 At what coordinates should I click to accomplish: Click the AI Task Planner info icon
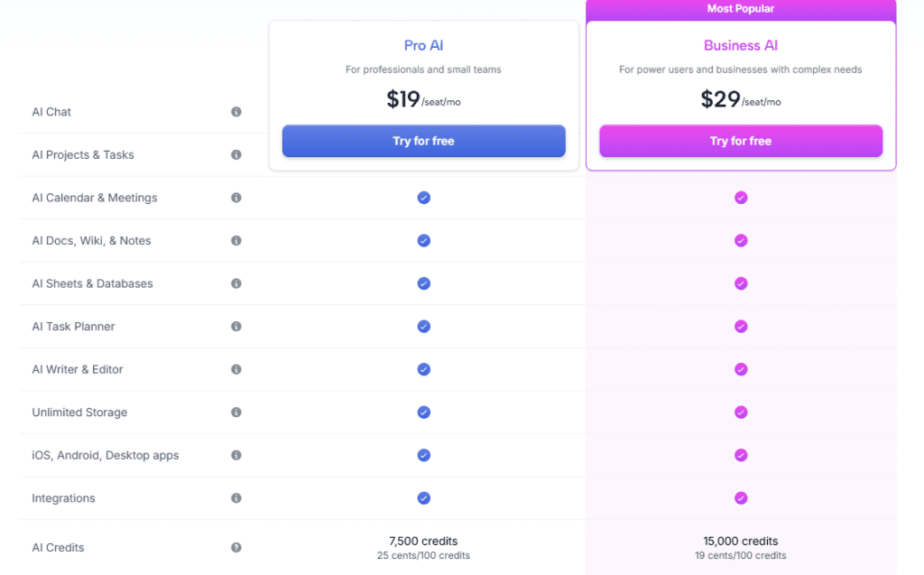(236, 326)
